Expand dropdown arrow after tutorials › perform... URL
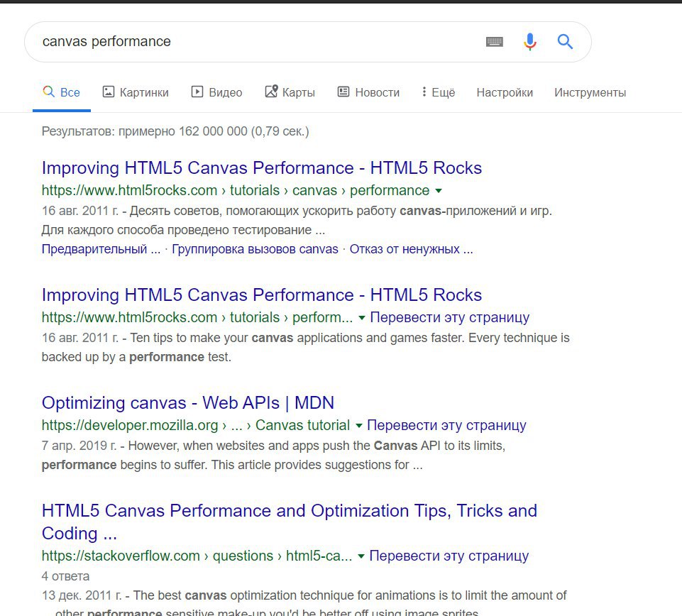Screen dimensions: 682x616 pos(361,317)
